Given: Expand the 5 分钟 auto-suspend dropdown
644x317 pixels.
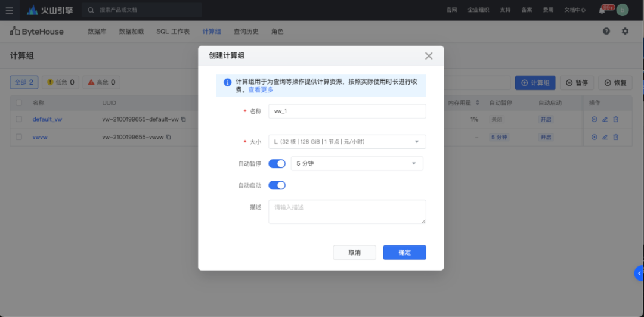Looking at the screenshot, I should click(357, 163).
